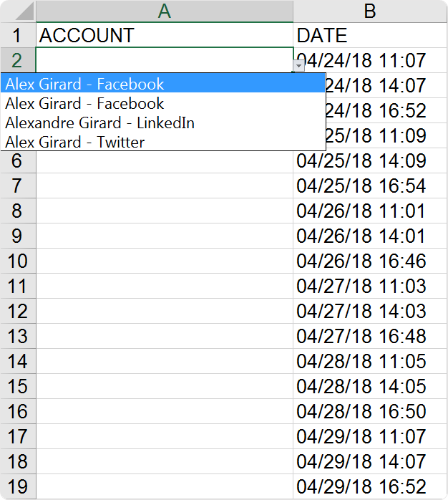The width and height of the screenshot is (448, 500).
Task: Click date cell 04/25/18 14:09
Action: 370,160
